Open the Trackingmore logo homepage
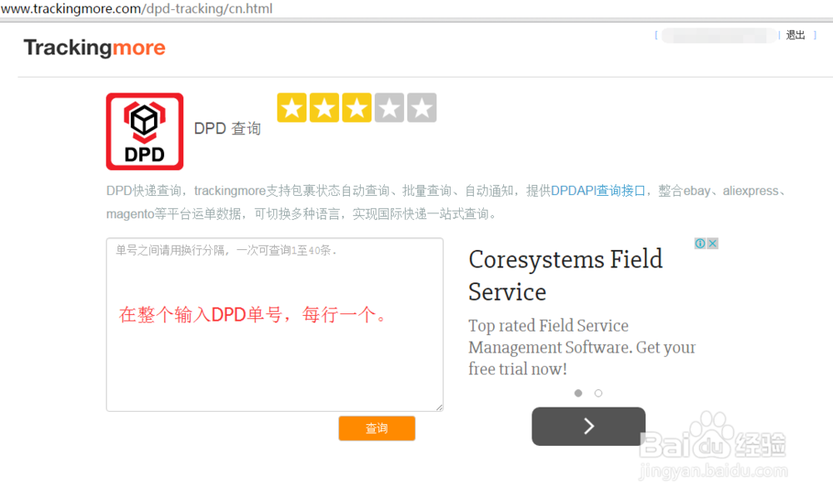 tap(95, 48)
